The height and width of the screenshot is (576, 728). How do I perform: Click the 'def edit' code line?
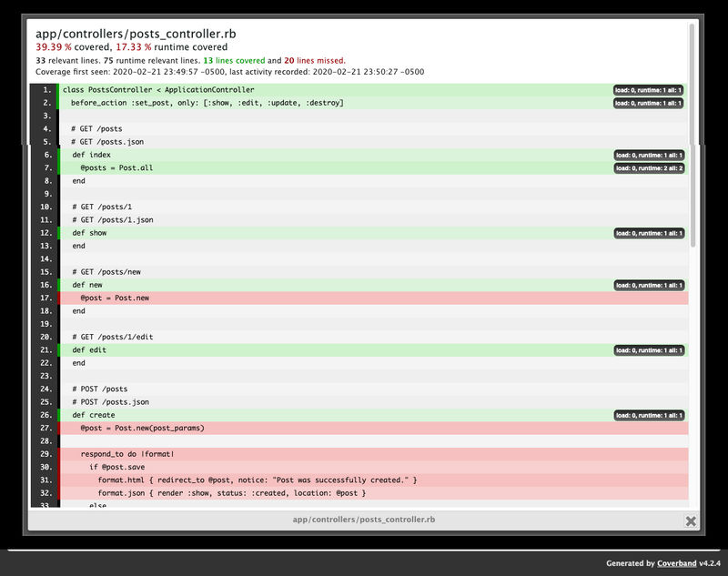pos(373,349)
